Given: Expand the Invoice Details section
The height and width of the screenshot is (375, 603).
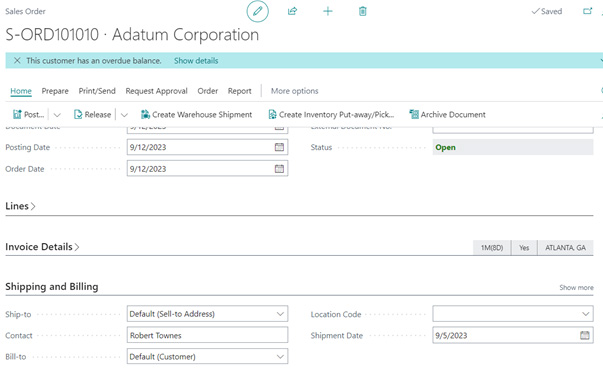Looking at the screenshot, I should (42, 247).
